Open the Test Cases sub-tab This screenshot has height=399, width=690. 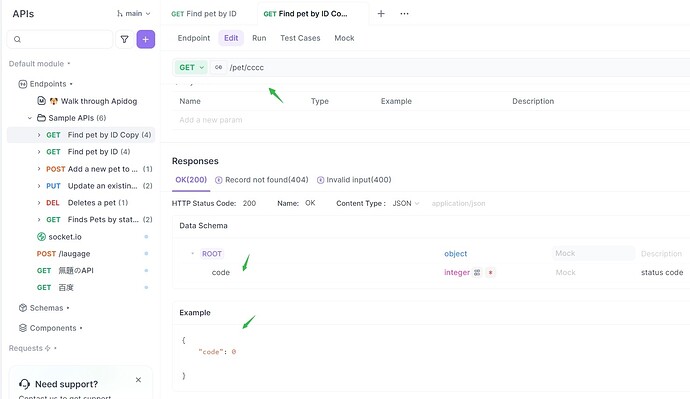300,38
